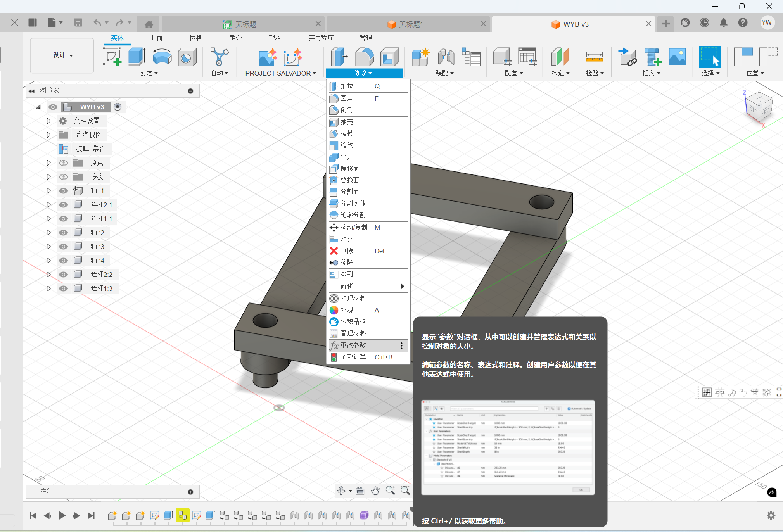Expand the 文档设置 tree node
The height and width of the screenshot is (532, 783).
48,121
